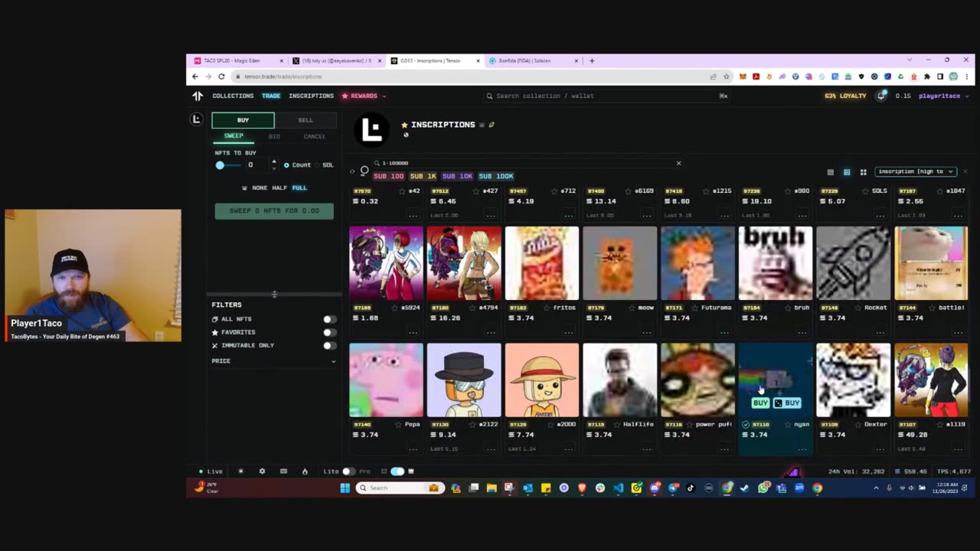Switch to the list view layout icon
This screenshot has height=551, width=980.
[x=830, y=172]
